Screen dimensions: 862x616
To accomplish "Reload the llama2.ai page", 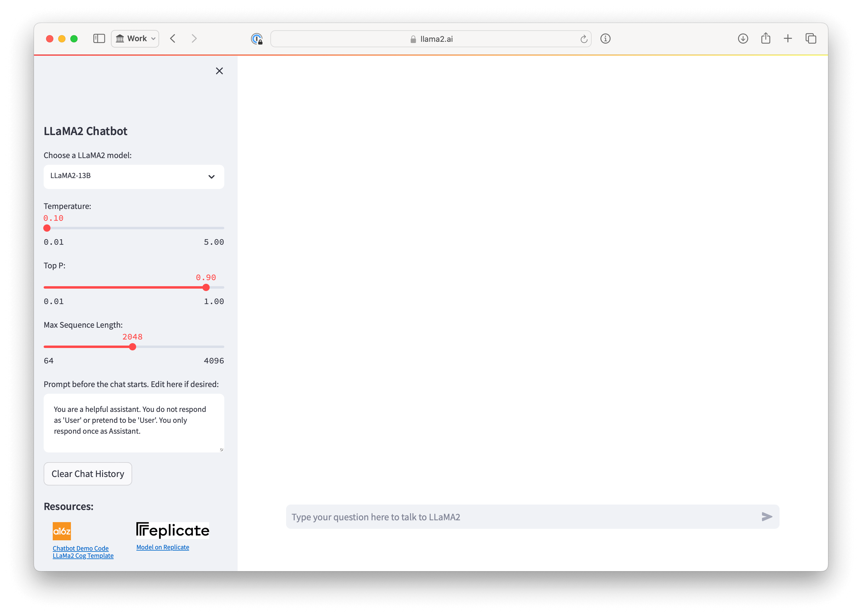I will pos(583,39).
